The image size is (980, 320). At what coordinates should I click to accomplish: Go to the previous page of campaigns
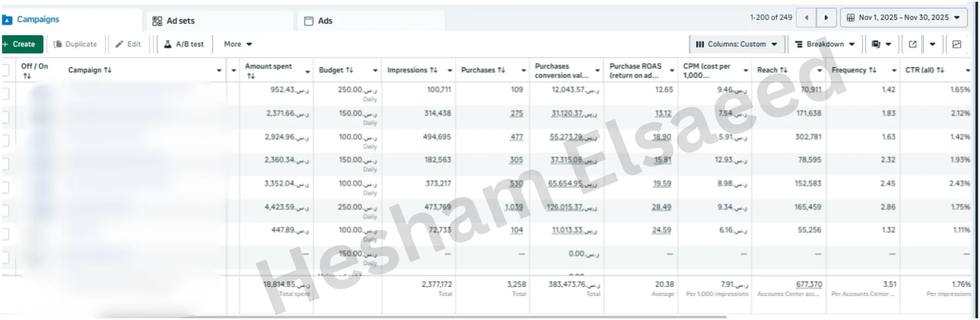tap(806, 17)
